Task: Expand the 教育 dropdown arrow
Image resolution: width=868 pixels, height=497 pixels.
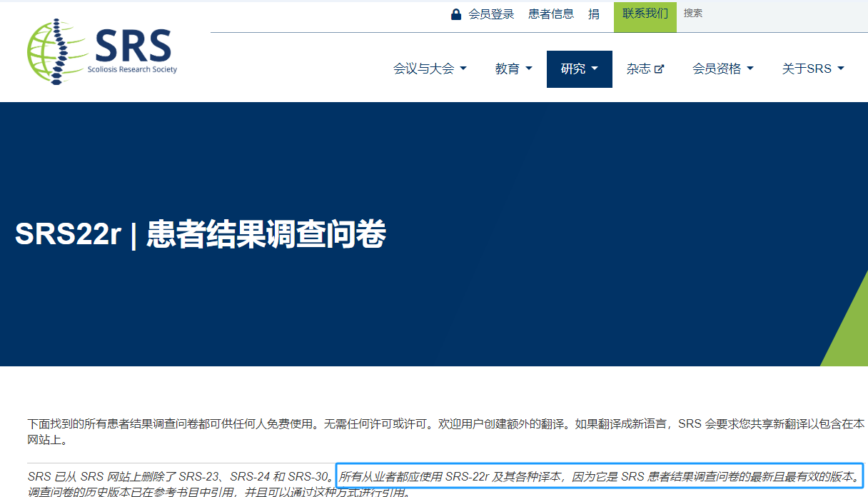Action: [529, 69]
